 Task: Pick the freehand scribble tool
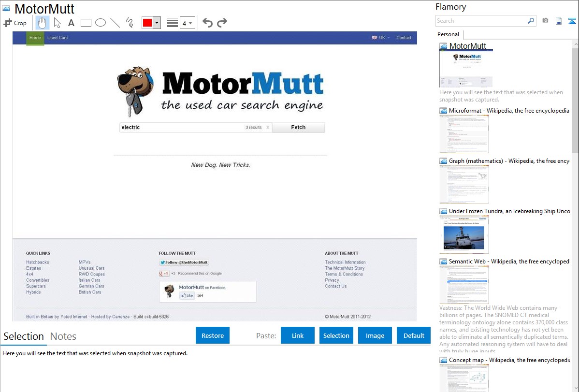coord(130,23)
